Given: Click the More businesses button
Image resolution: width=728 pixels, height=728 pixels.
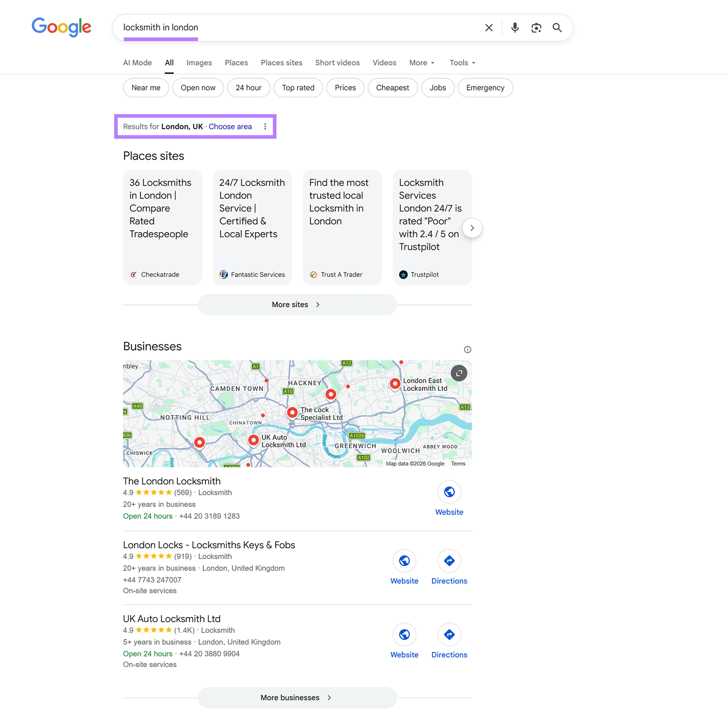Looking at the screenshot, I should (297, 698).
